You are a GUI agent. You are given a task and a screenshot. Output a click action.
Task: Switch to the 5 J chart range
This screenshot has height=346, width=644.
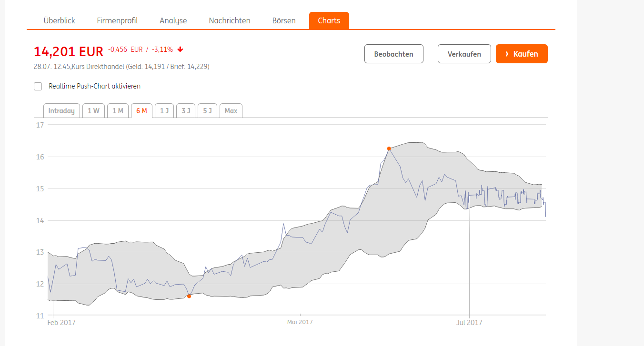tap(207, 111)
